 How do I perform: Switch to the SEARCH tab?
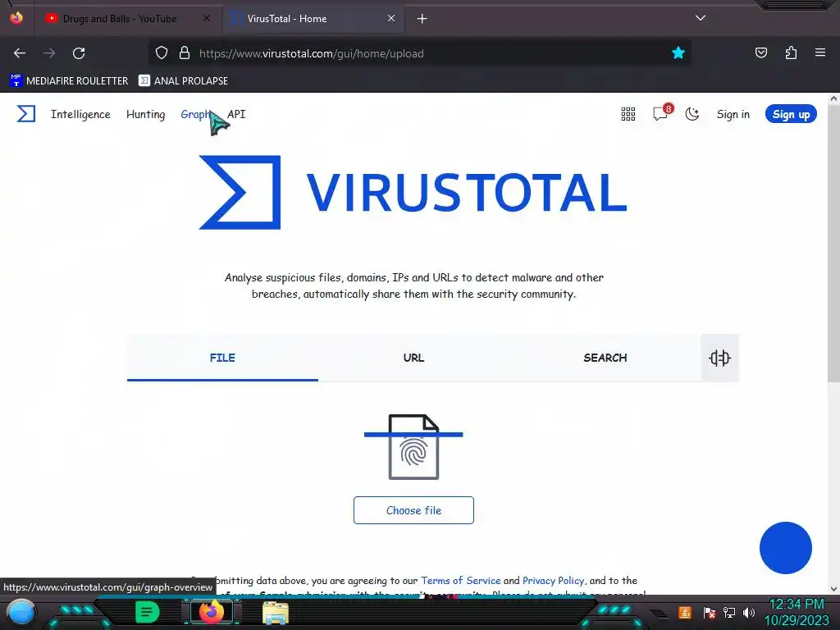pos(605,358)
